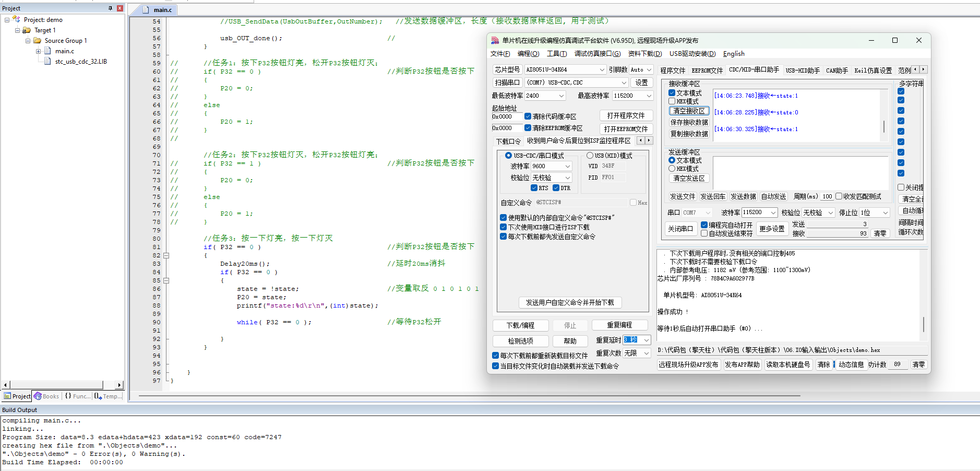Enable 自动发送结束符 checkbox
Screen dimensions: 980x471
704,233
